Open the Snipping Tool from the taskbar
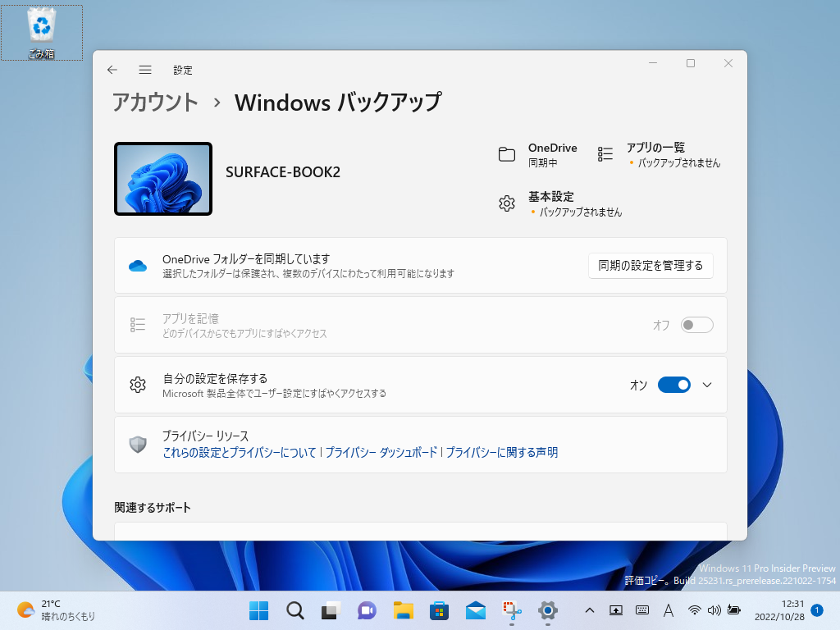Viewport: 840px width, 630px height. (x=512, y=610)
